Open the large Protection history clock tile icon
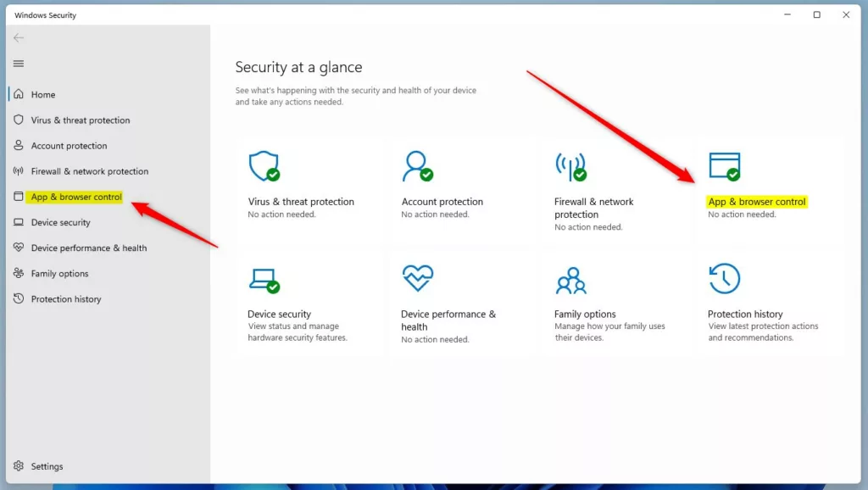The width and height of the screenshot is (868, 490). [x=724, y=279]
